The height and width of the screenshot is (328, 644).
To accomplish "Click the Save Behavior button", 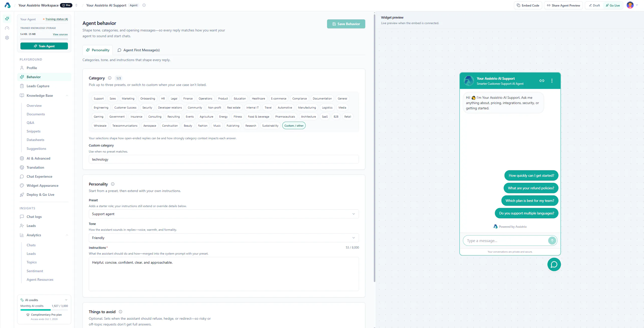I will click(x=346, y=24).
